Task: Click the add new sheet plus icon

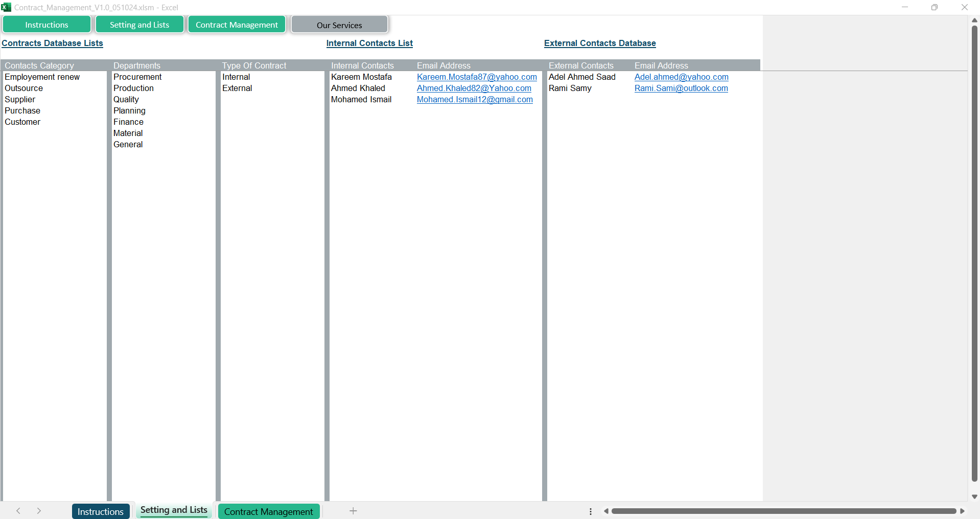Action: pos(353,511)
